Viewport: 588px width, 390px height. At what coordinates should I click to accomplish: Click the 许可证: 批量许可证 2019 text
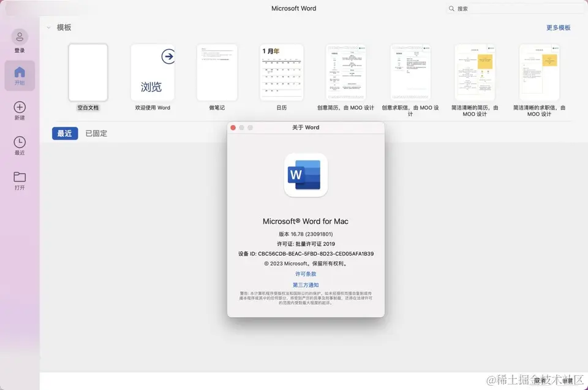[x=306, y=243]
